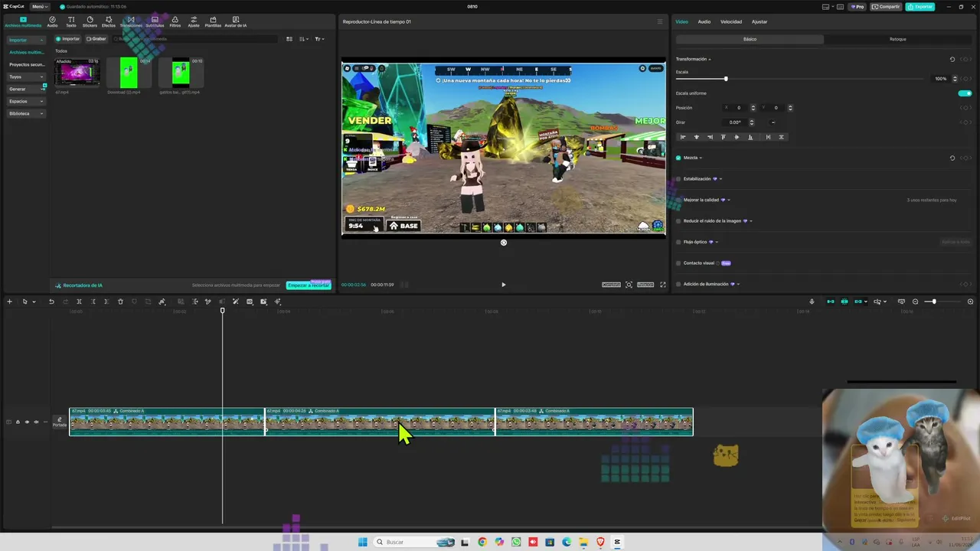This screenshot has height=551, width=980.
Task: Open the Stickers tab
Action: pos(90,21)
